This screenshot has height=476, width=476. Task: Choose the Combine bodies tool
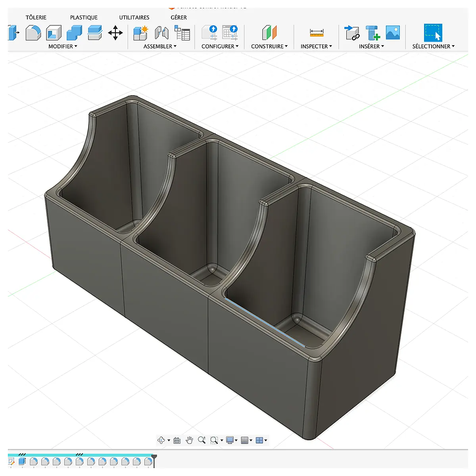pos(74,33)
